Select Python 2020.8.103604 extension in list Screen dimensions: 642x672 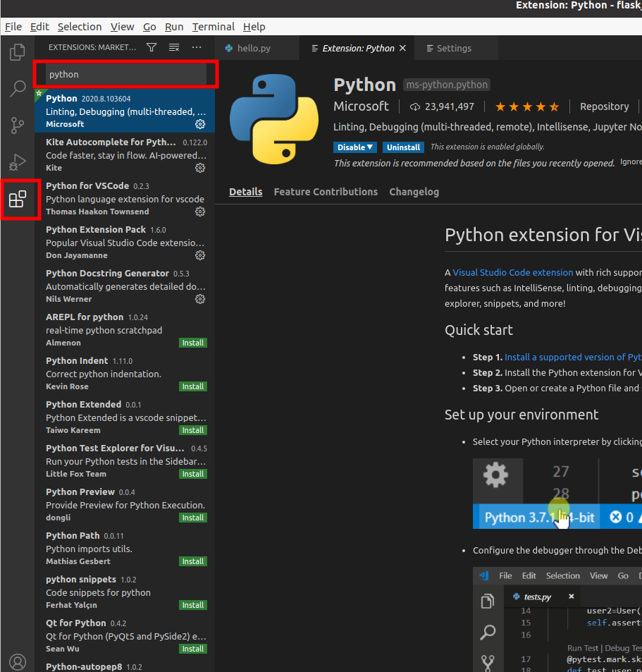[x=125, y=111]
